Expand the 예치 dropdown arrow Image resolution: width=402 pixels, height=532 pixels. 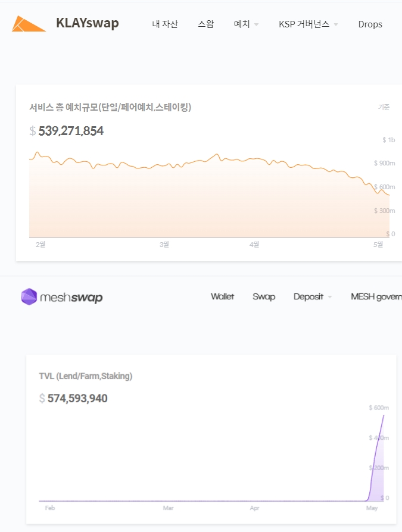click(256, 24)
